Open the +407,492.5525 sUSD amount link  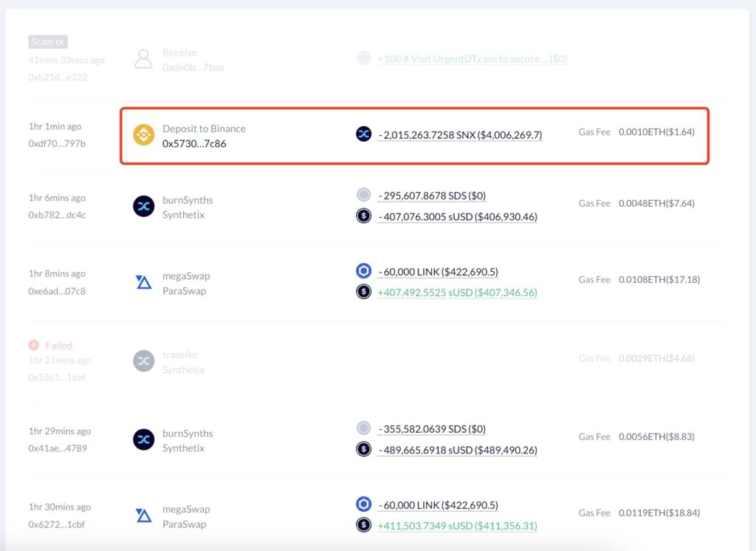pyautogui.click(x=457, y=292)
